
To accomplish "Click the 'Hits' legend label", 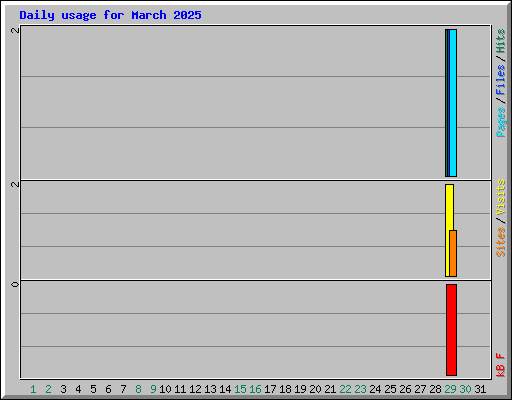I will pos(500,41).
